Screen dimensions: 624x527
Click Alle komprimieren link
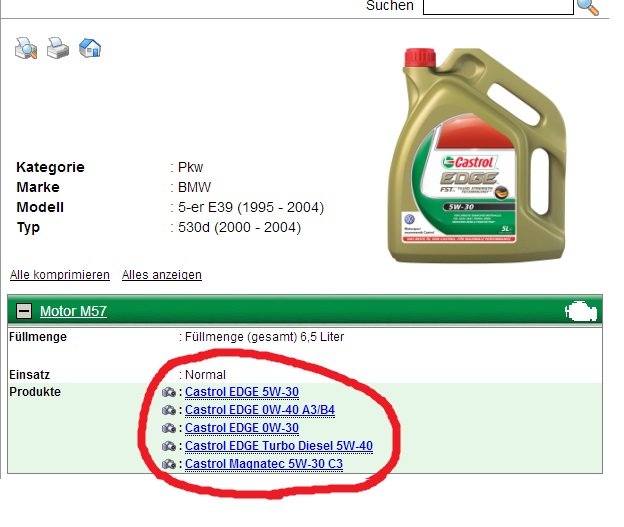coord(60,275)
